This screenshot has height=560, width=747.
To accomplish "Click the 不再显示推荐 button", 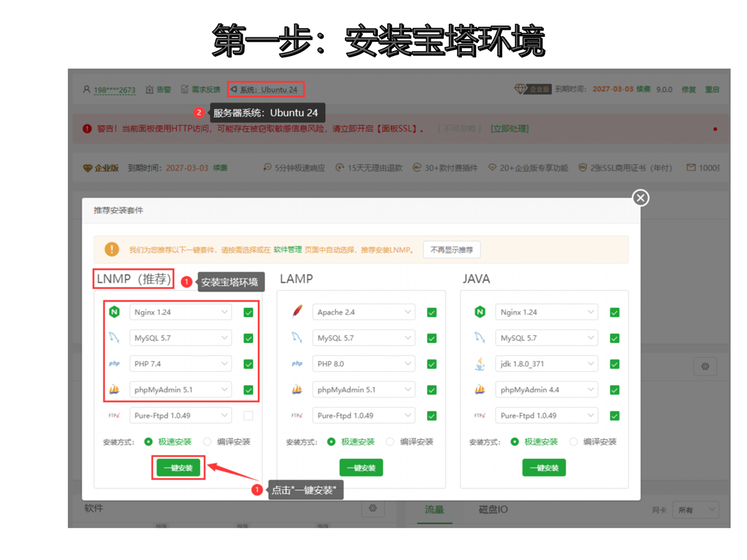I will tap(451, 250).
